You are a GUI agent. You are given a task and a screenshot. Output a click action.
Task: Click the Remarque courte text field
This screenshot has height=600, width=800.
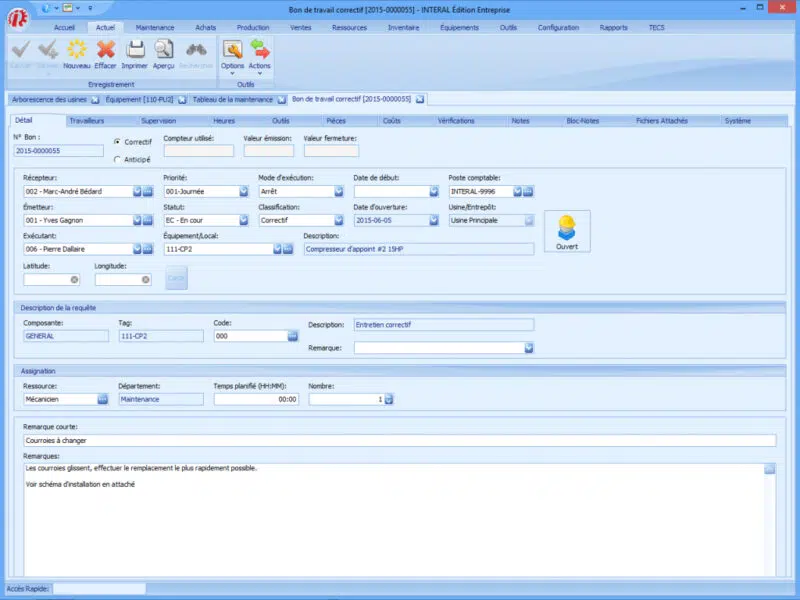(x=400, y=440)
